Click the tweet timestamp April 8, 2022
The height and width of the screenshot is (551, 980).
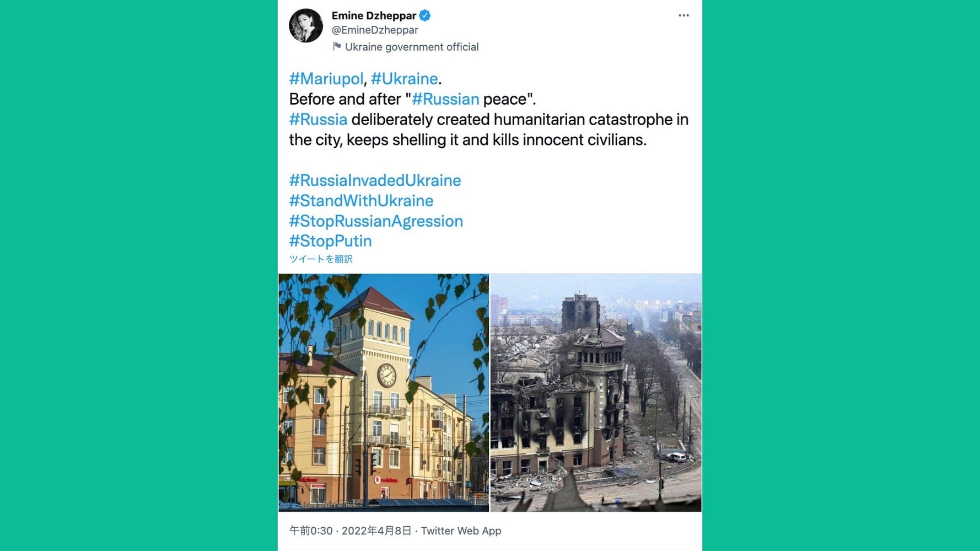(x=351, y=531)
